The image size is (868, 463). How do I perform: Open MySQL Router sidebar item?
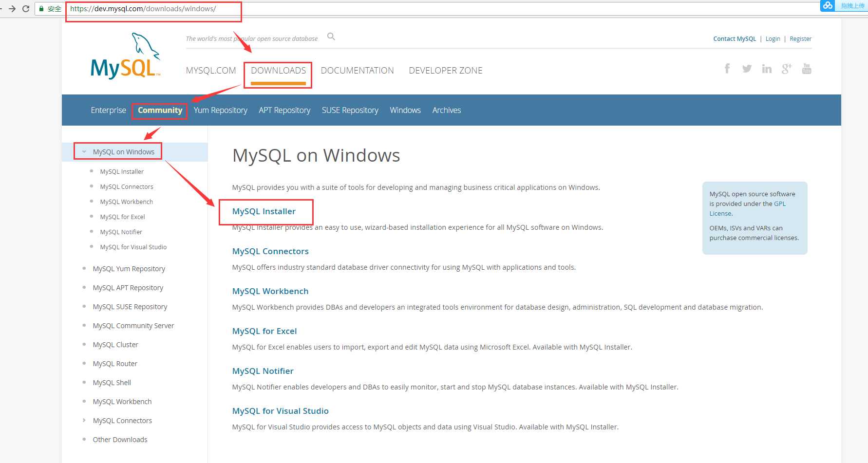pos(115,364)
